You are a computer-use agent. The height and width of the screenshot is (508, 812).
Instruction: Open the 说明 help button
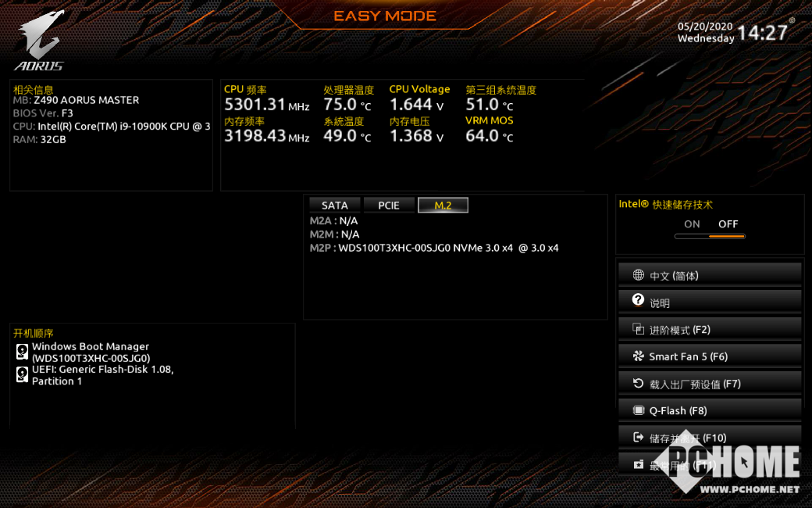[x=710, y=302]
